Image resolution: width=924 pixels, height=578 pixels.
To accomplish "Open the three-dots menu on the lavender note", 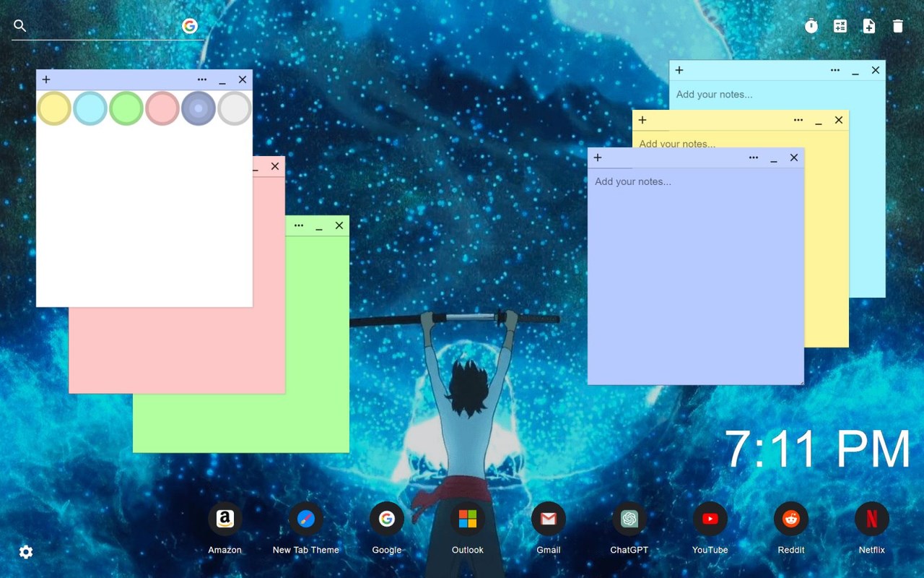I will coord(754,158).
